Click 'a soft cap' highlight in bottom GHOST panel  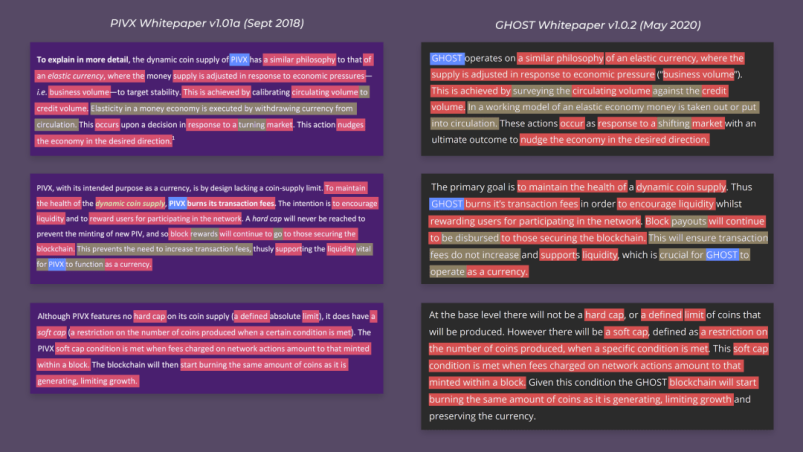626,332
